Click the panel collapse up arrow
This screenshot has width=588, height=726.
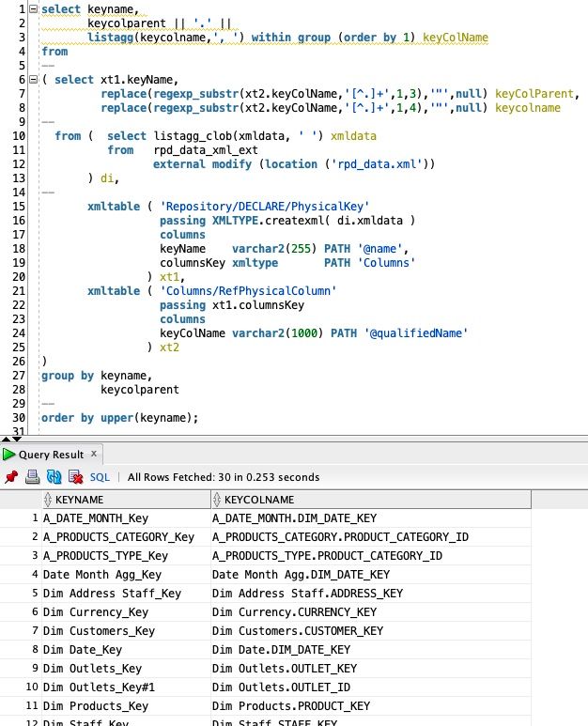click(x=6, y=439)
